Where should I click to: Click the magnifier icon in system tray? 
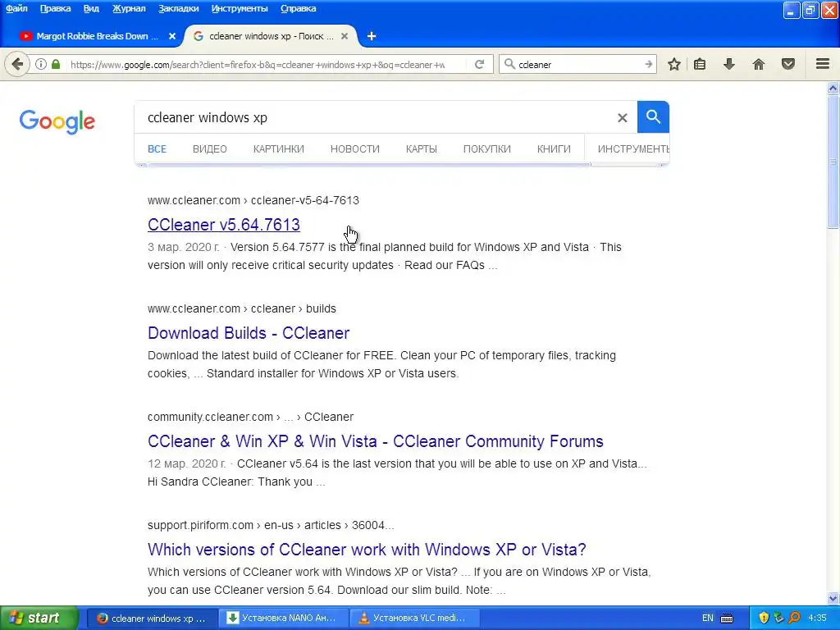point(794,618)
